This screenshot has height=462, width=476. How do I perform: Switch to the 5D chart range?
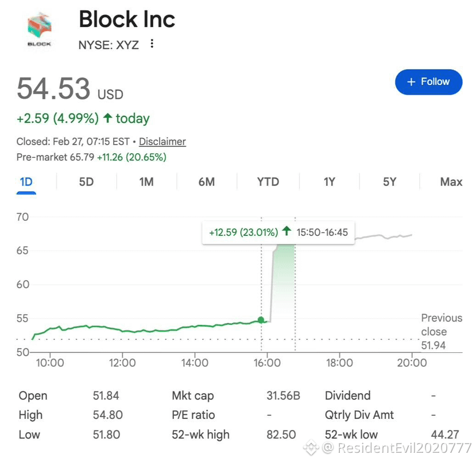(86, 182)
